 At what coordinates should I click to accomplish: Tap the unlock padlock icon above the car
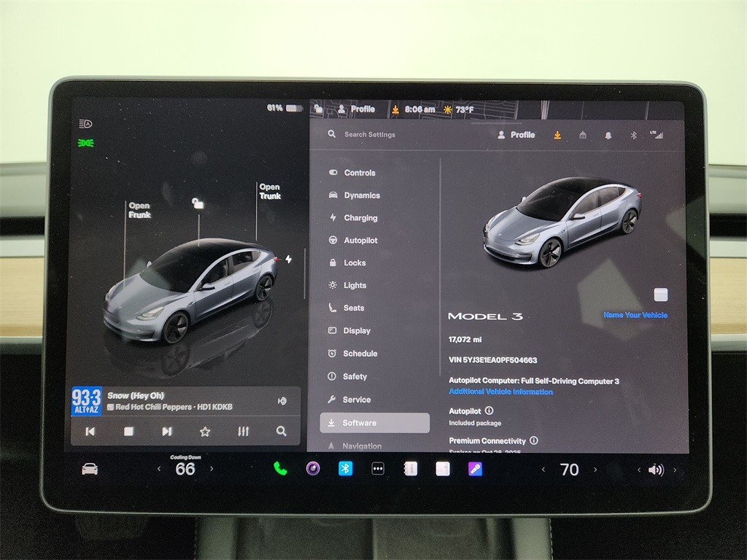[198, 203]
